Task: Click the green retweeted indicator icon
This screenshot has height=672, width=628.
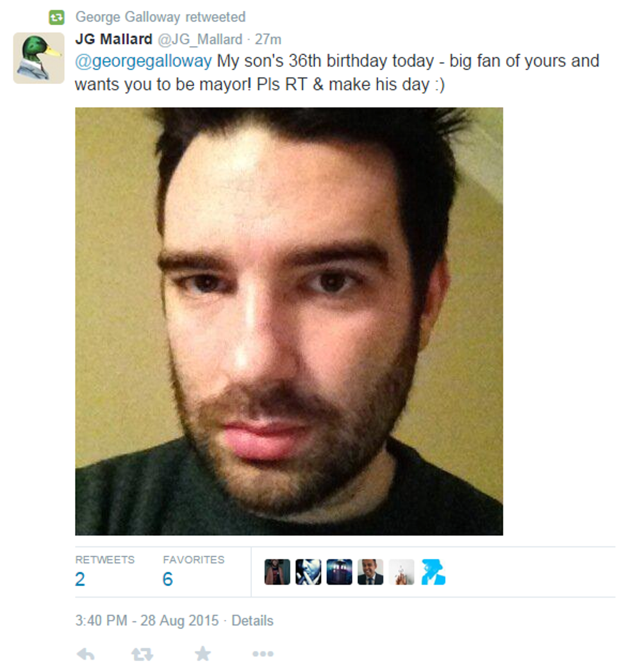Action: coord(56,17)
